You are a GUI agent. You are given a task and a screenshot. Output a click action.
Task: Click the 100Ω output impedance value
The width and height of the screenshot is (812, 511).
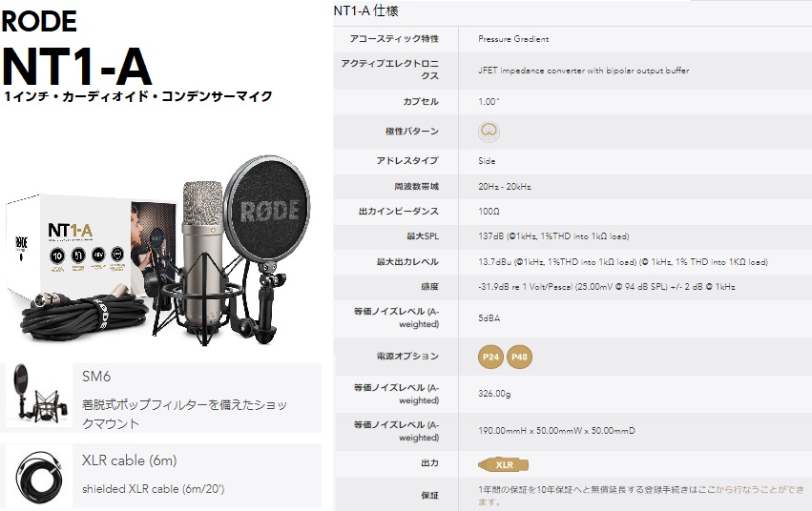coord(489,211)
